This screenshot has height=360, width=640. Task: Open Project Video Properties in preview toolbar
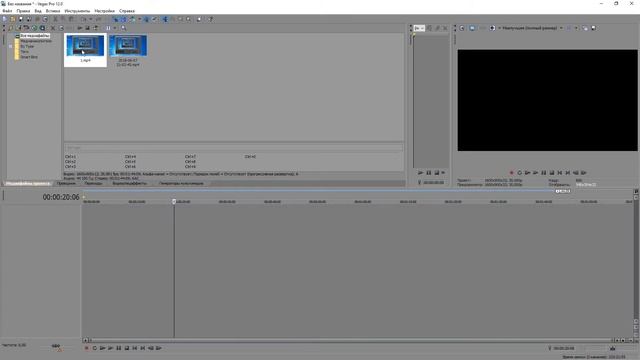pos(462,28)
